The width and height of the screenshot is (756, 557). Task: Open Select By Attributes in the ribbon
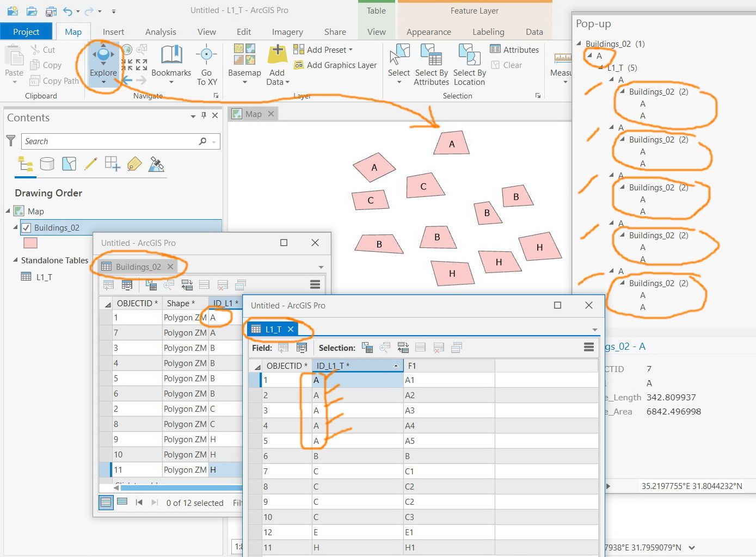click(431, 64)
